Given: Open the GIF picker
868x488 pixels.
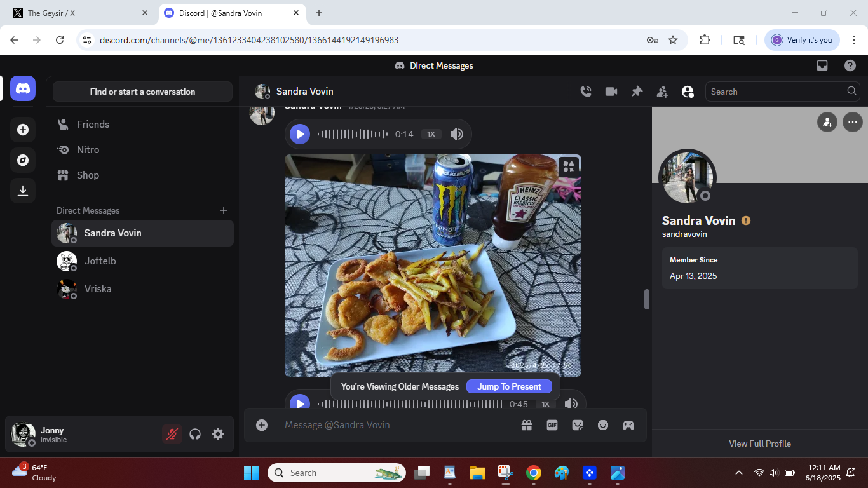Looking at the screenshot, I should [x=552, y=425].
